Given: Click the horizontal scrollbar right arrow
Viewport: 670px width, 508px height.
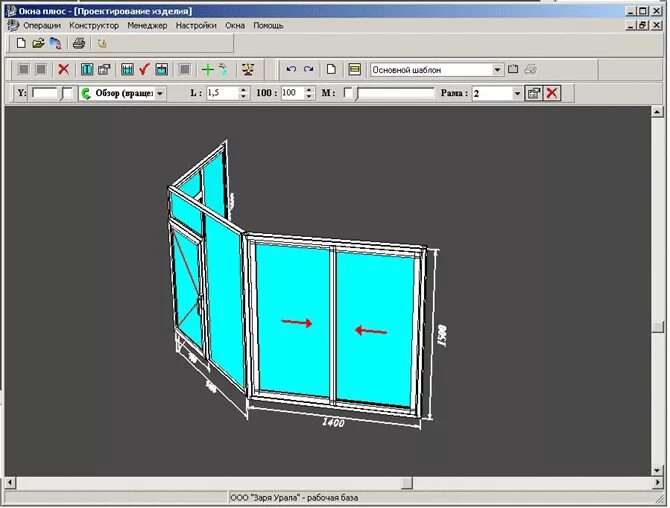Looking at the screenshot, I should click(x=658, y=482).
